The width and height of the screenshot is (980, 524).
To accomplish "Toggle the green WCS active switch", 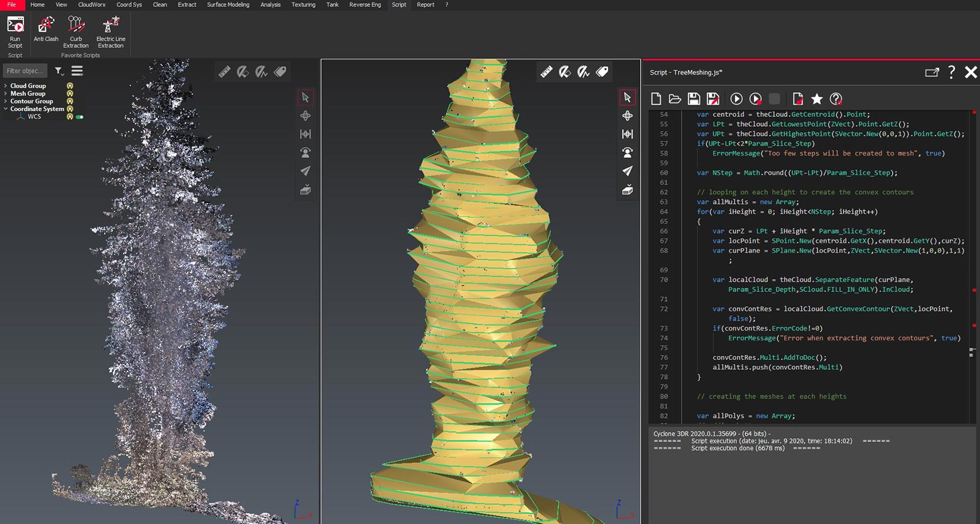I will (80, 116).
